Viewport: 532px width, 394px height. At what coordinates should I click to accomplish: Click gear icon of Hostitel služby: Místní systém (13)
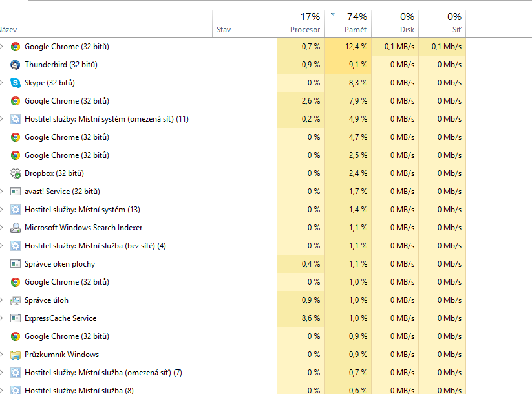16,210
